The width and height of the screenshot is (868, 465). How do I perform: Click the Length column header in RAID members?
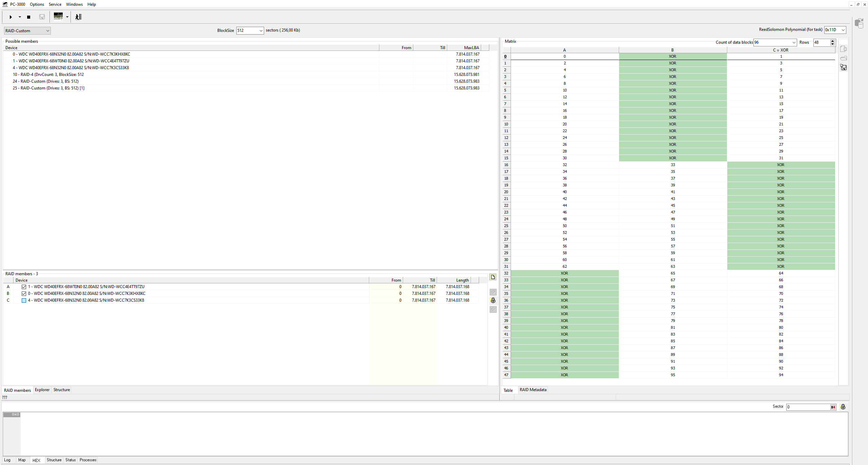[454, 280]
